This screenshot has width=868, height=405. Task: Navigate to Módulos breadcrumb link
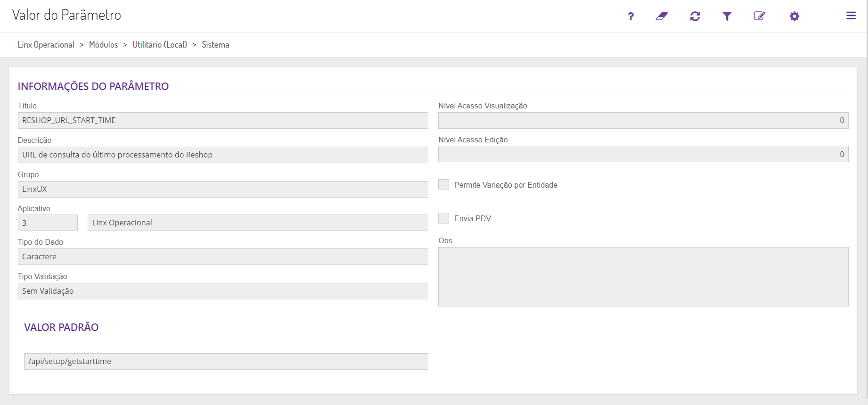coord(103,45)
